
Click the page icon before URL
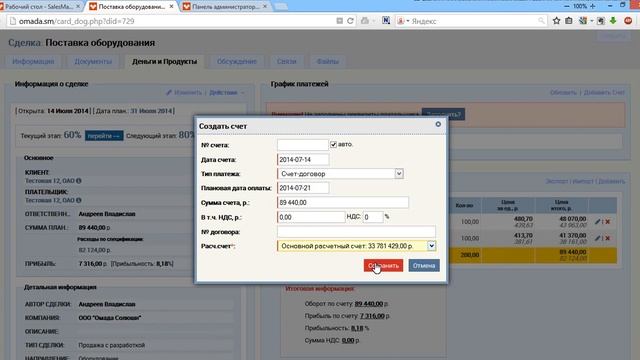pyautogui.click(x=13, y=21)
